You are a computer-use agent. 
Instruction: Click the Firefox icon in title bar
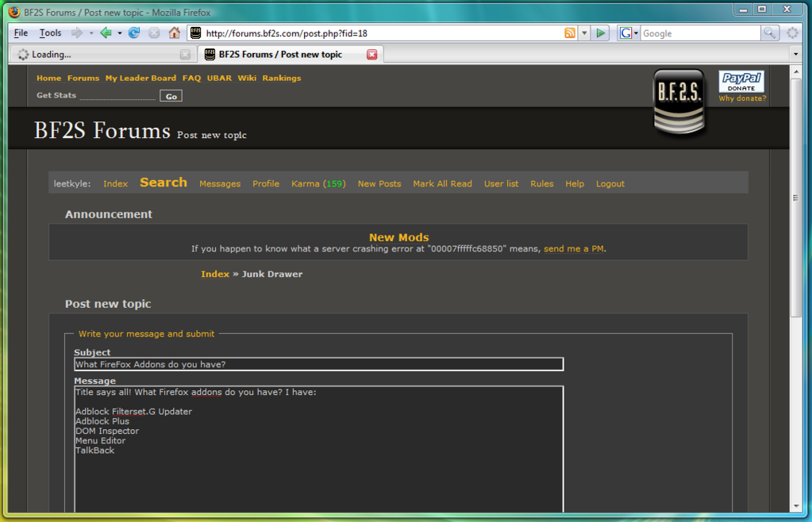pos(14,12)
